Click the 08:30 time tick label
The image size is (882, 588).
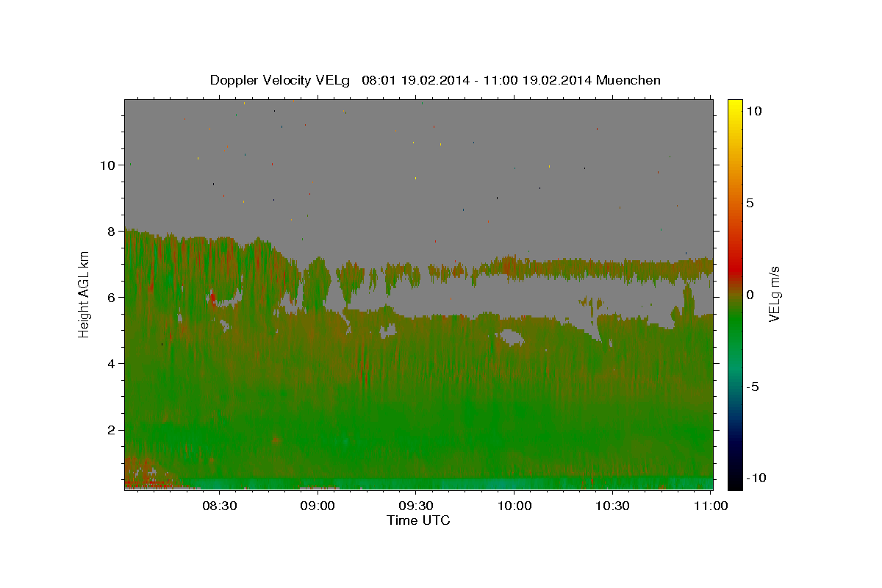click(x=220, y=506)
